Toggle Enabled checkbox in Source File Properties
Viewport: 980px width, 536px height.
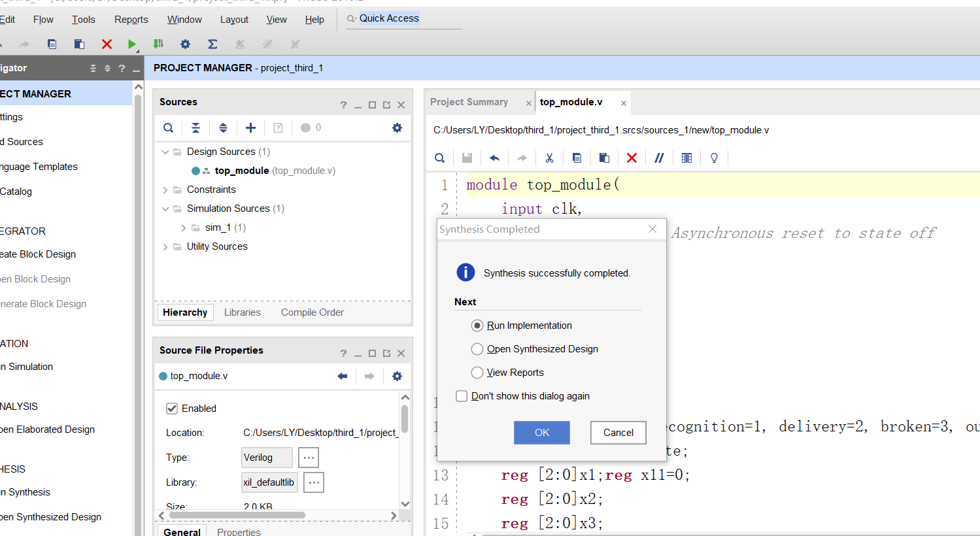[172, 409]
